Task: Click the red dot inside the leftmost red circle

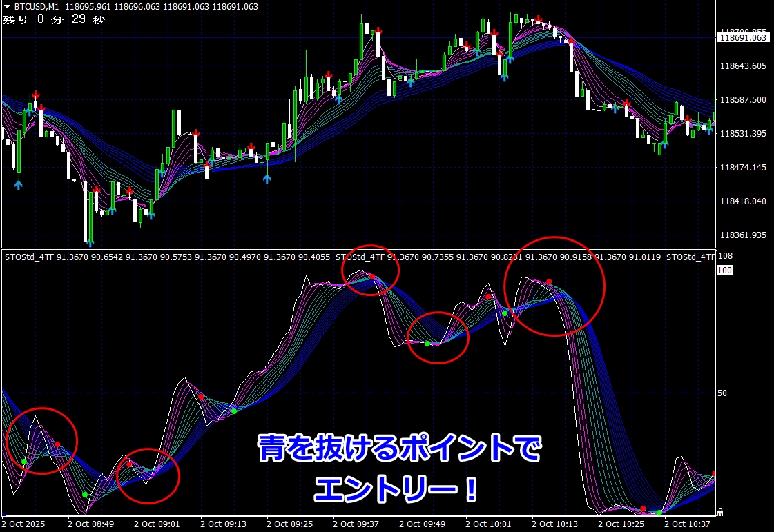Action: click(58, 444)
